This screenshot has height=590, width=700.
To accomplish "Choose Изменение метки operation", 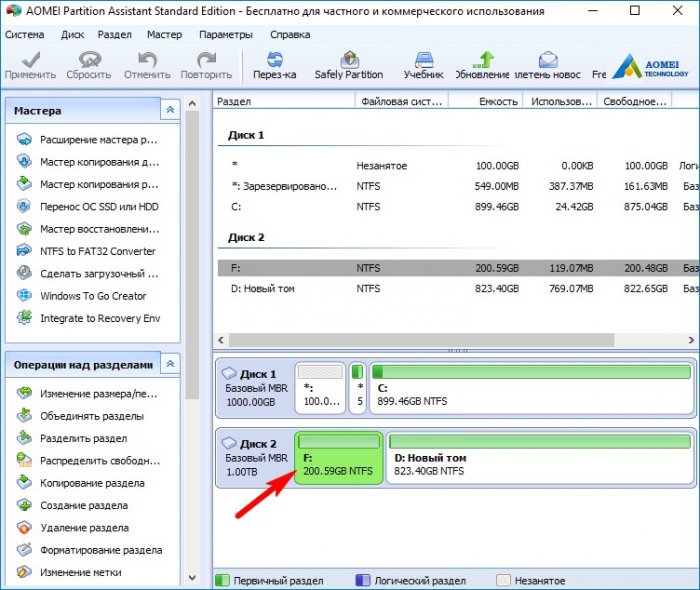I will (x=69, y=572).
